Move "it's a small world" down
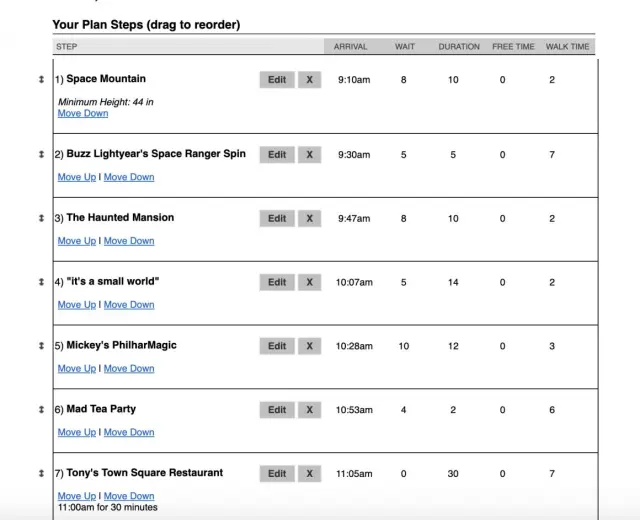Viewport: 640px width, 520px height. 129,305
